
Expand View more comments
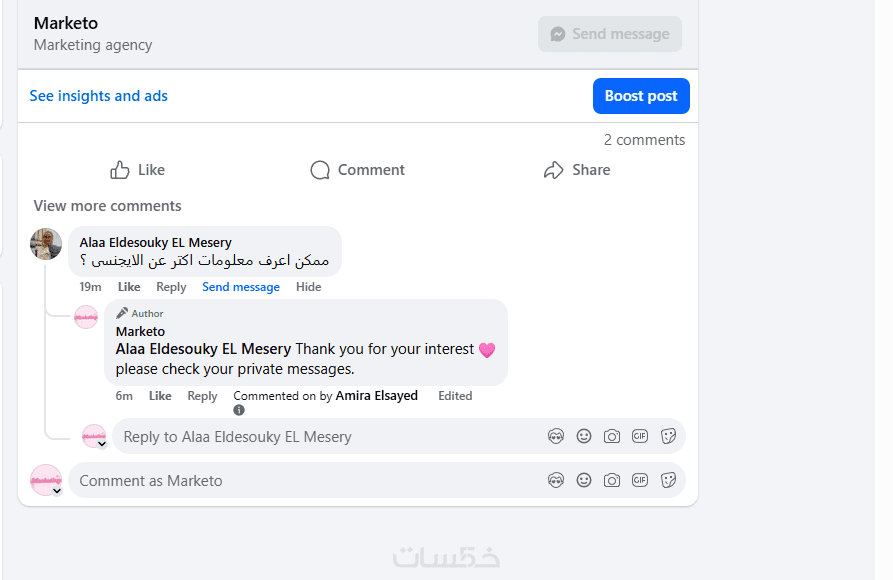coord(107,206)
